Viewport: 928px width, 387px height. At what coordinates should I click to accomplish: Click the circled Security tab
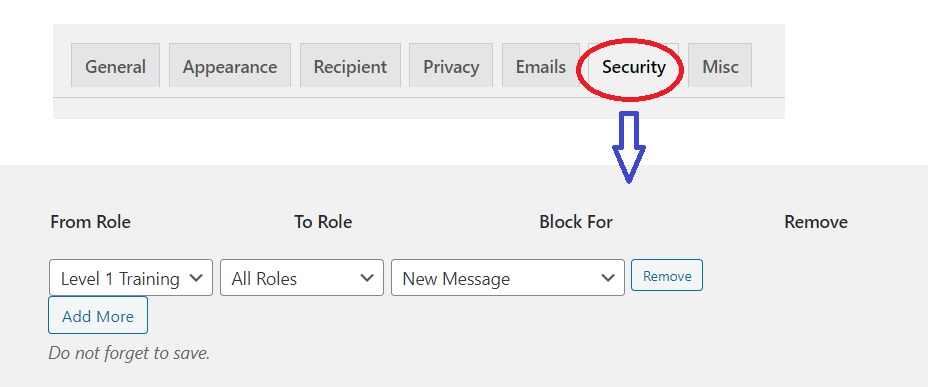coord(634,66)
